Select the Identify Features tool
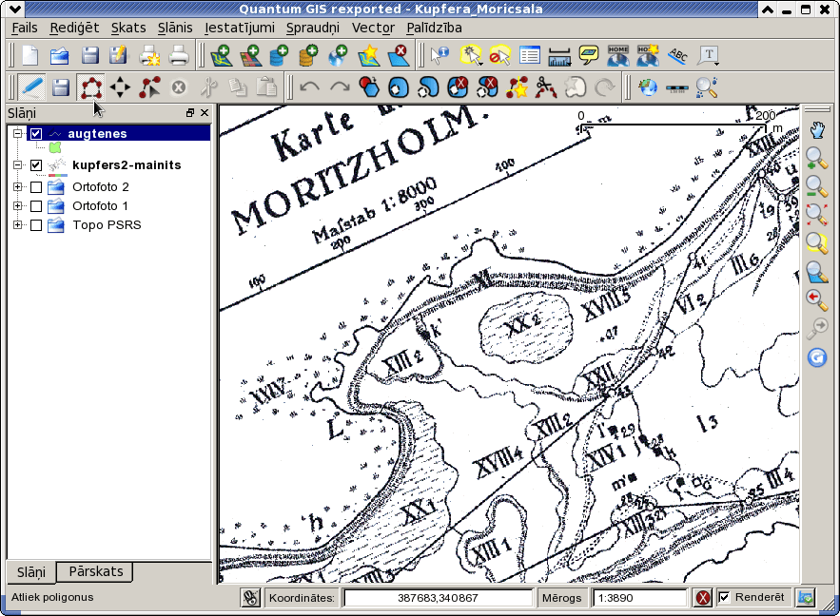840x616 pixels. pos(440,55)
